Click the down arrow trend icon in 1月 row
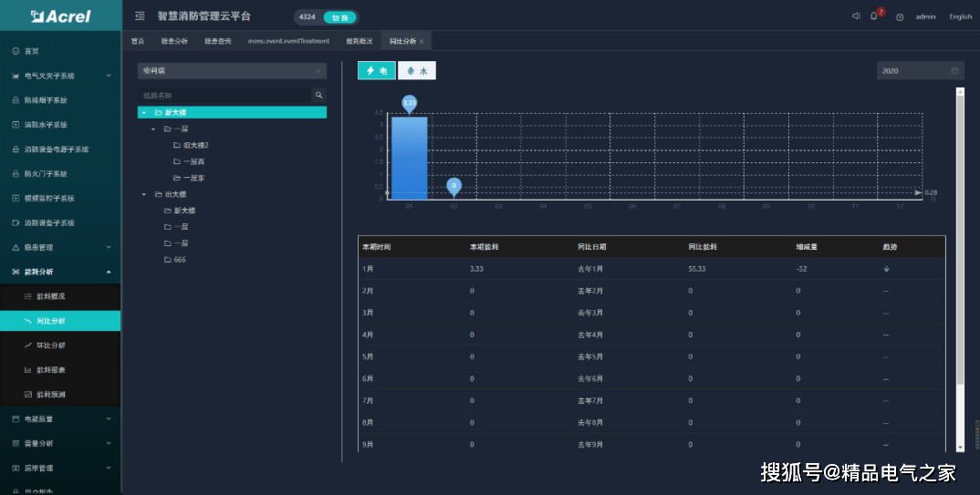Screen dimensions: 980x495 coord(886,269)
